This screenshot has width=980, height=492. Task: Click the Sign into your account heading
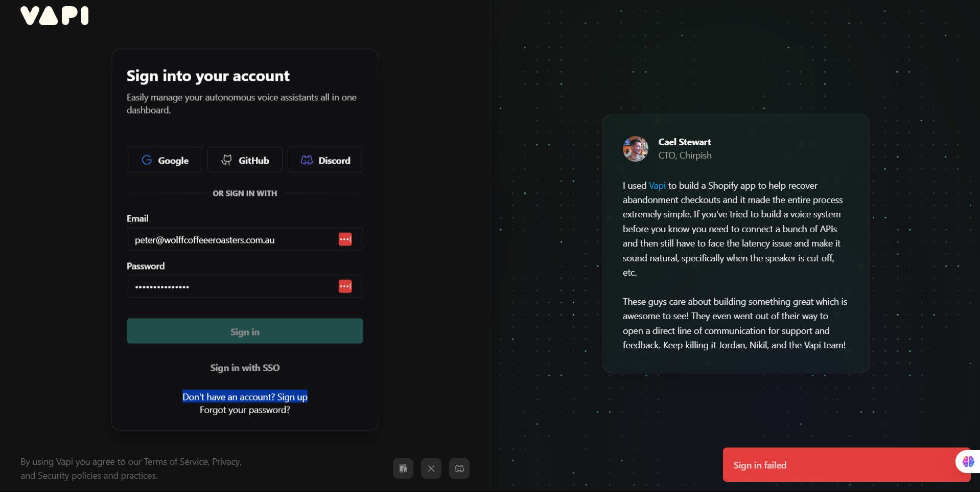point(208,76)
